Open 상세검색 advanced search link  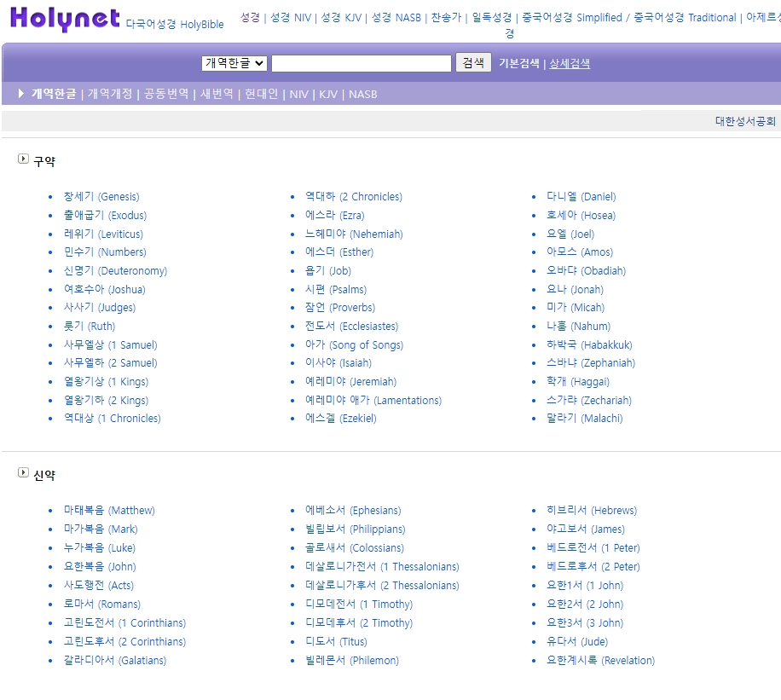pos(570,63)
